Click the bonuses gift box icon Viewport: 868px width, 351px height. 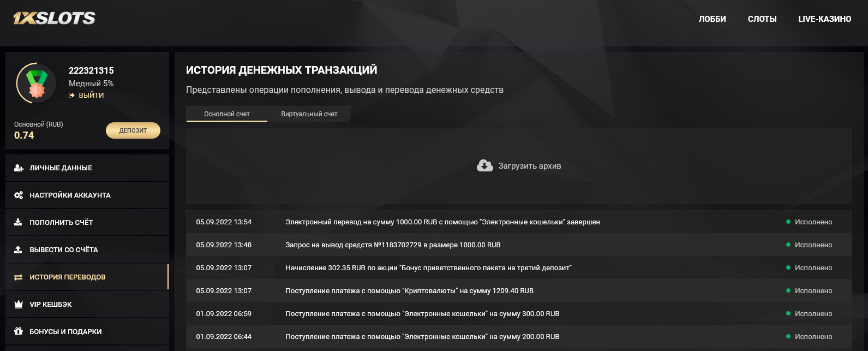tap(18, 331)
